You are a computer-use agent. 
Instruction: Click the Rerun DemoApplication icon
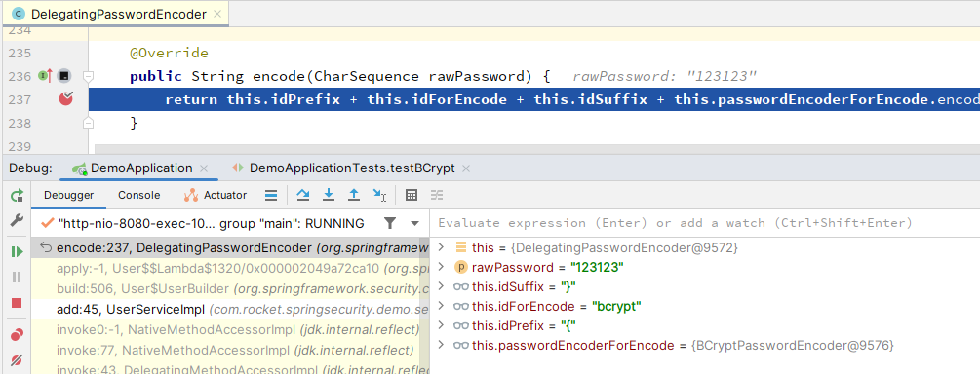coord(17,196)
